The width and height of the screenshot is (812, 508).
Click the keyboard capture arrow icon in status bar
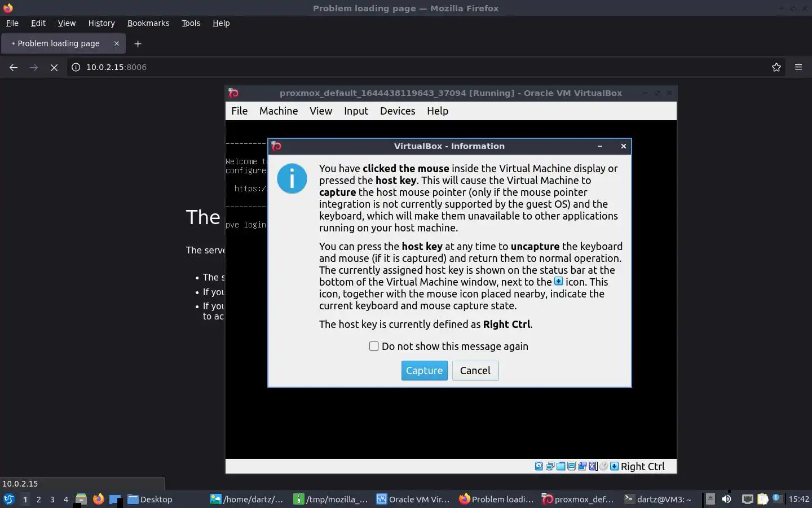615,466
